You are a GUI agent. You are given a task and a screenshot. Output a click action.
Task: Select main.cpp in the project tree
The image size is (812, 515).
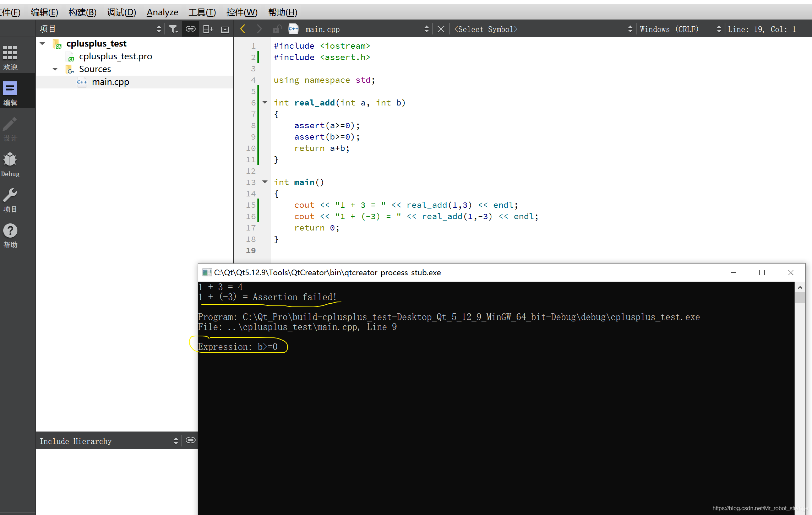pyautogui.click(x=110, y=82)
